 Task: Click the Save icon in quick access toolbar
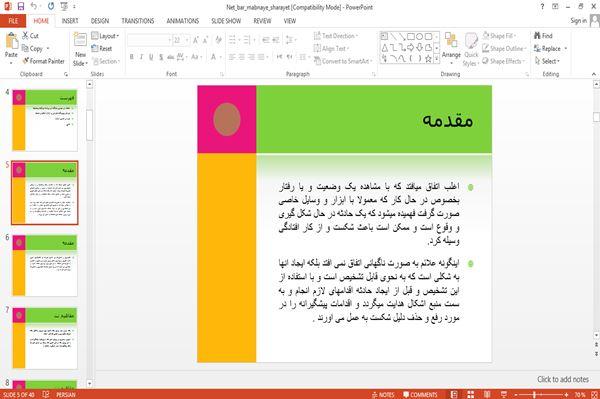click(21, 7)
